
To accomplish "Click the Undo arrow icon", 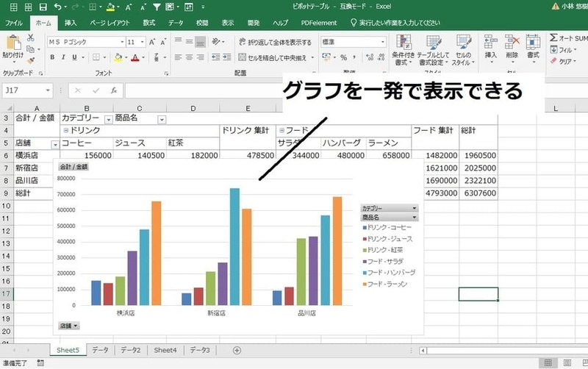I will 58,7.
